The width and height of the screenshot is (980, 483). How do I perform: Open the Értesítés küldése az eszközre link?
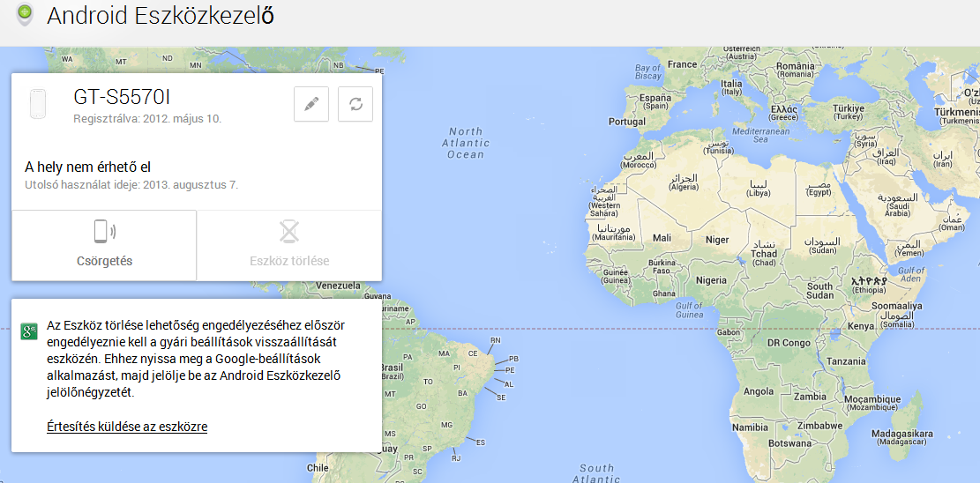127,427
